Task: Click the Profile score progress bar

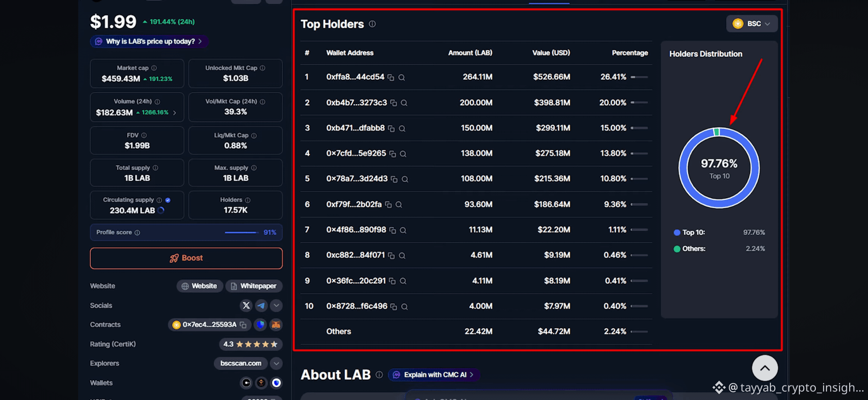Action: point(242,232)
